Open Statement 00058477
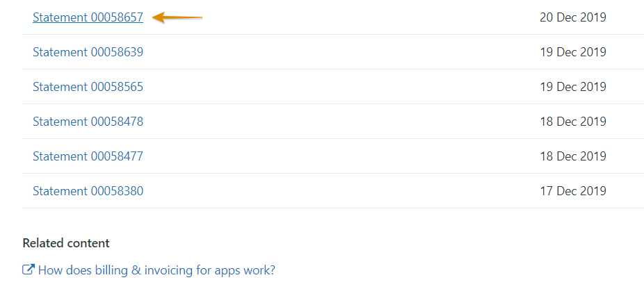 [x=88, y=156]
